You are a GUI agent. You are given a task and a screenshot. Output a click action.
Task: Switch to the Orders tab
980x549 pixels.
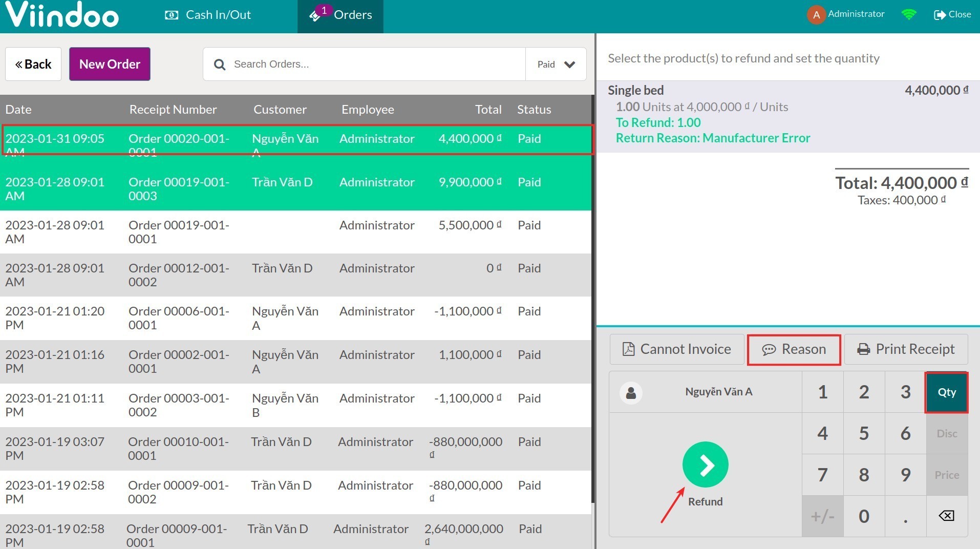pos(340,15)
